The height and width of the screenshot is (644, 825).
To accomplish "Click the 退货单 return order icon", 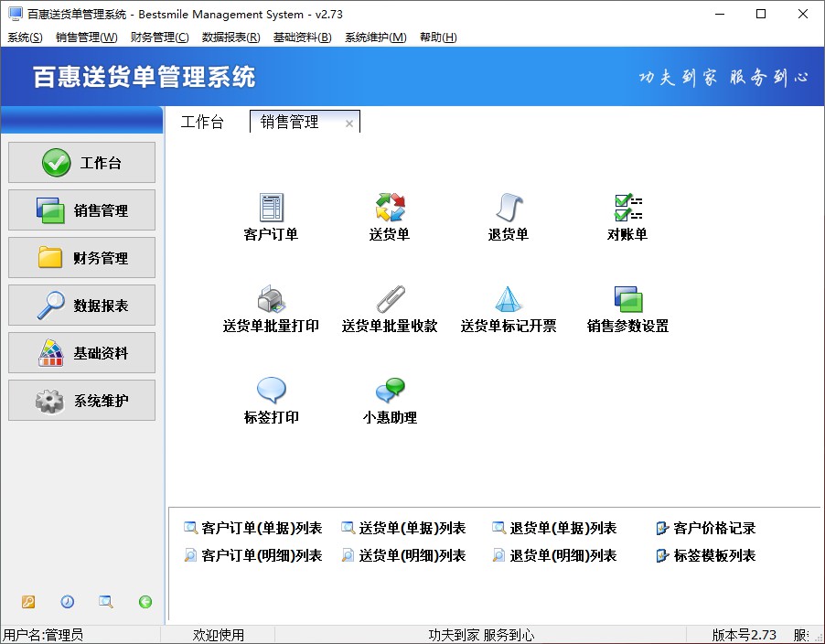I will pos(509,209).
